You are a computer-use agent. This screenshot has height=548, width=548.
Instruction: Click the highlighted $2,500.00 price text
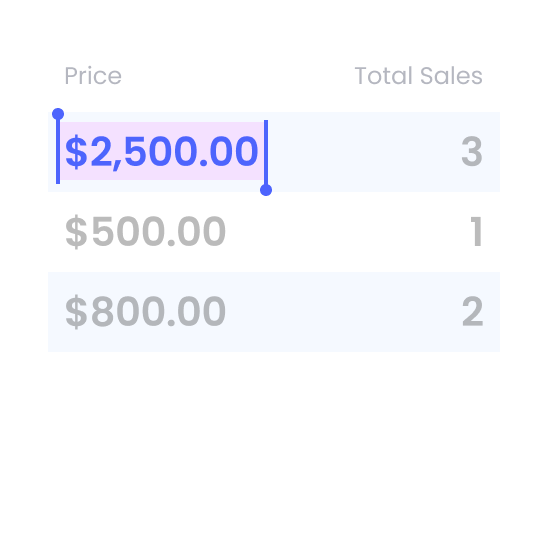pyautogui.click(x=161, y=152)
